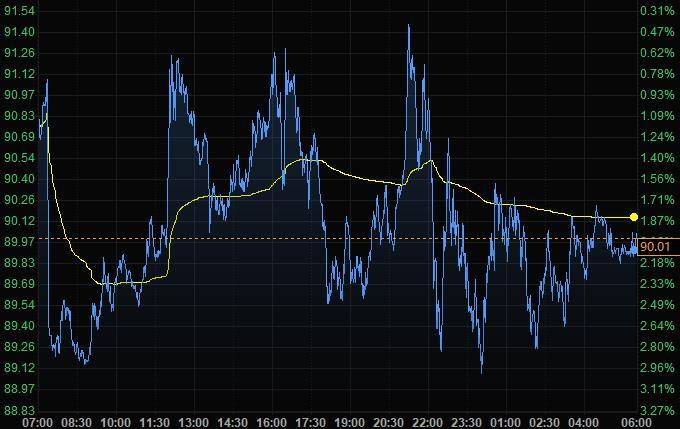The image size is (680, 429).
Task: Click the 89.97 price axis label
Action: (20, 241)
